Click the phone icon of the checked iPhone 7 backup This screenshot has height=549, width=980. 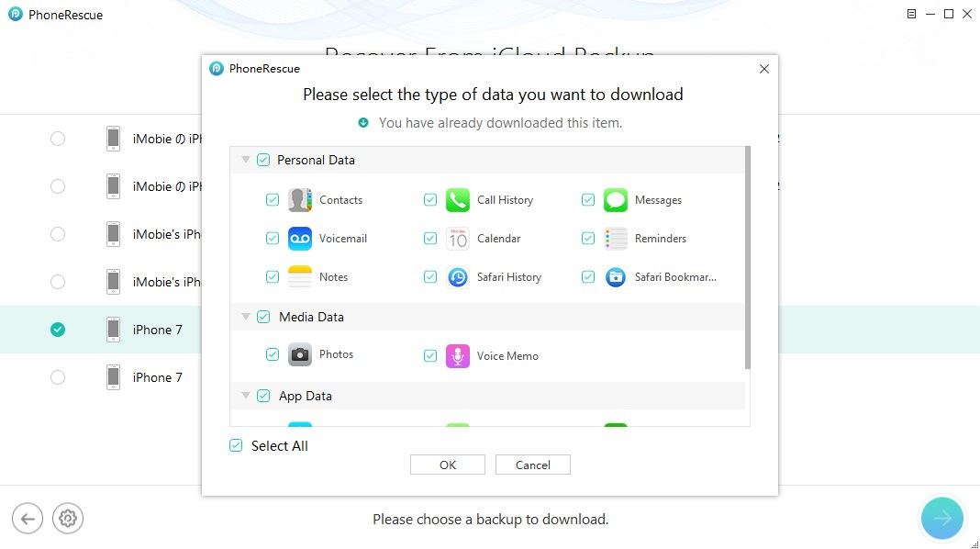(113, 330)
